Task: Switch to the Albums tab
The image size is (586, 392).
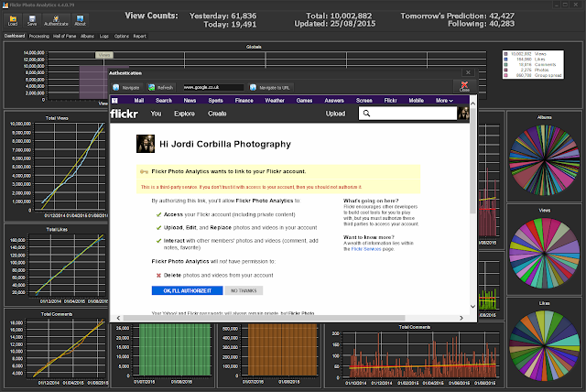Action: tap(87, 37)
